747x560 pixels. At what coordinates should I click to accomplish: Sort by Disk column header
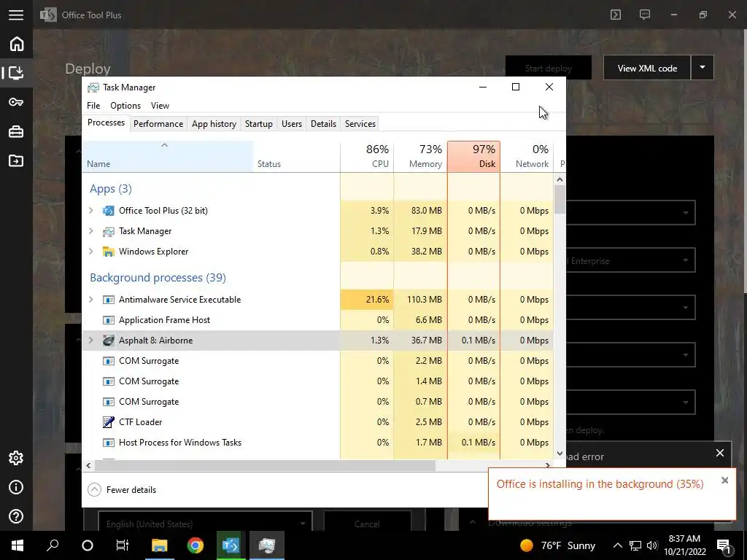474,156
